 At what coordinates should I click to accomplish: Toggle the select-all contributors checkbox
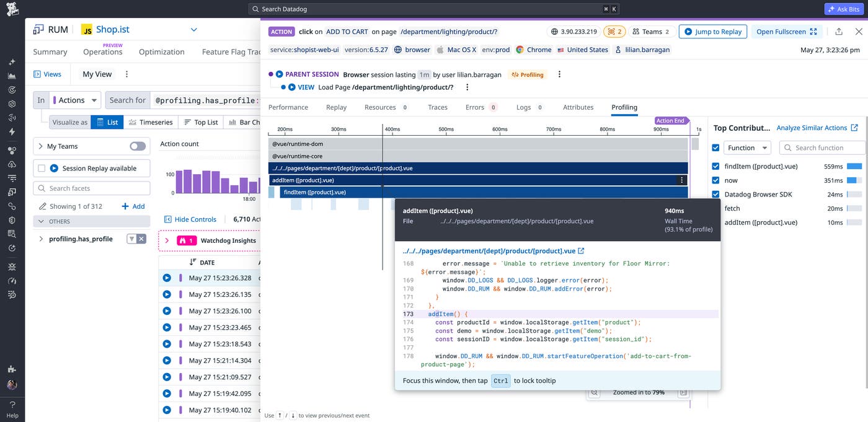click(x=716, y=147)
